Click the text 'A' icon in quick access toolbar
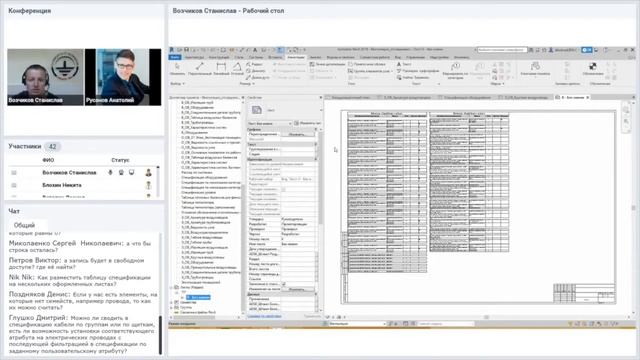Image resolution: width=640 pixels, height=360 pixels. coord(255,50)
